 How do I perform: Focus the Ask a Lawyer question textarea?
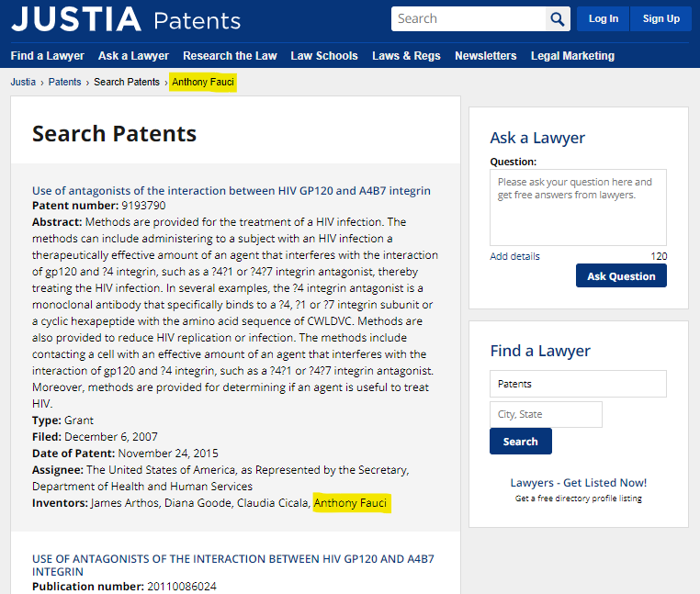(578, 207)
